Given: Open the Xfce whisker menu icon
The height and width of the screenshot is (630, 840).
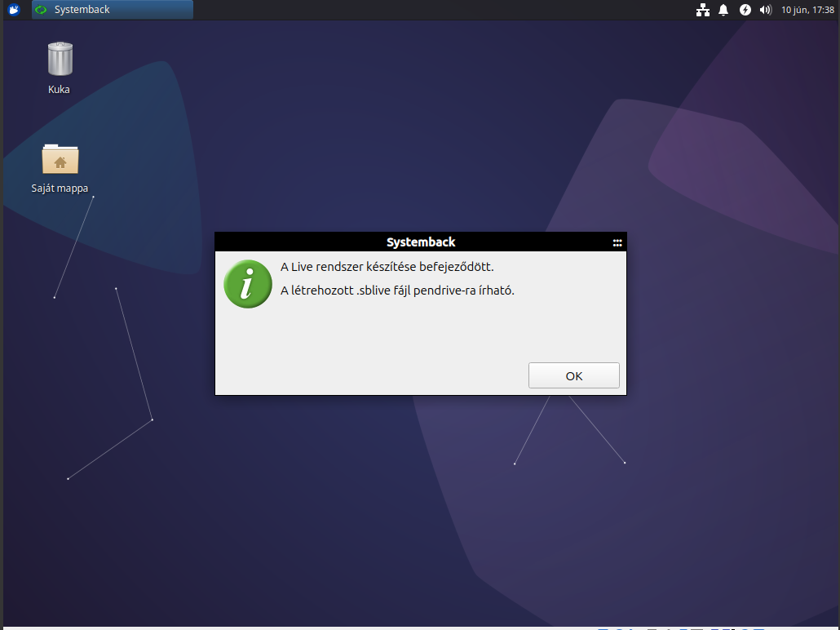Looking at the screenshot, I should (14, 9).
